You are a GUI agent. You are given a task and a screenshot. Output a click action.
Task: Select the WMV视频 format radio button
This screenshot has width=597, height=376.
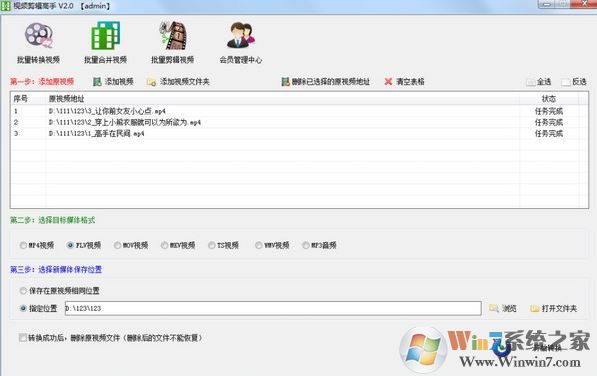(x=259, y=245)
